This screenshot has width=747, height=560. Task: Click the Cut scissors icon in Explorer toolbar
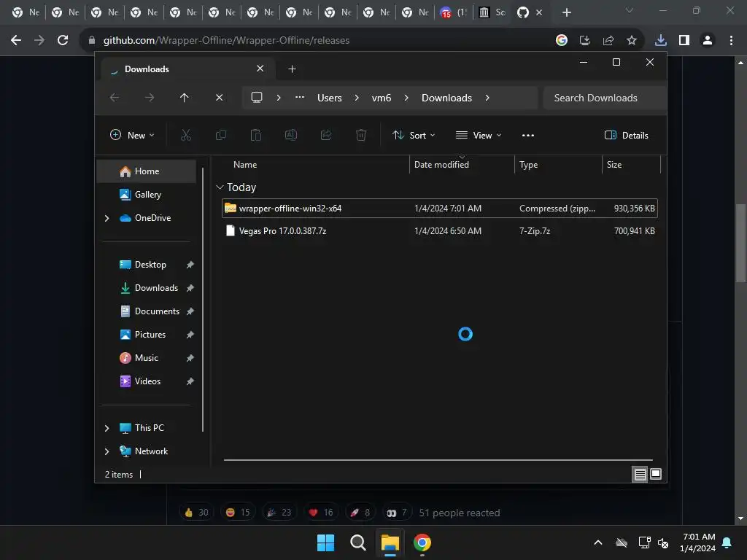pos(186,135)
